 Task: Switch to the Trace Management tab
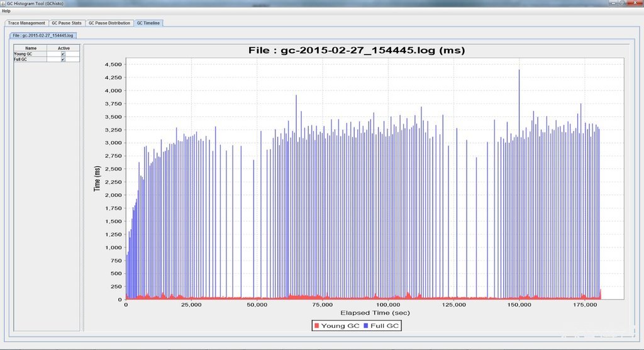tap(26, 23)
